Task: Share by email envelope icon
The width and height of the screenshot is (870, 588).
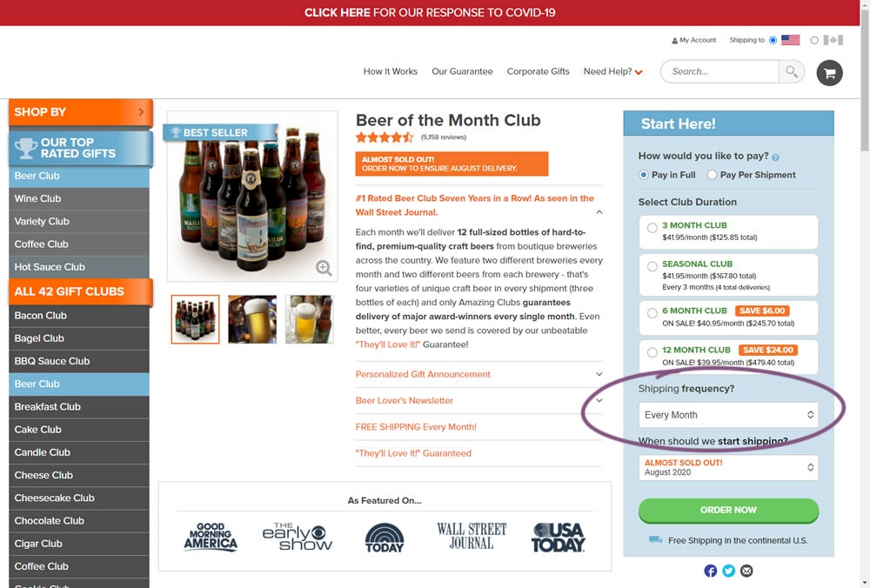Action: pos(746,571)
